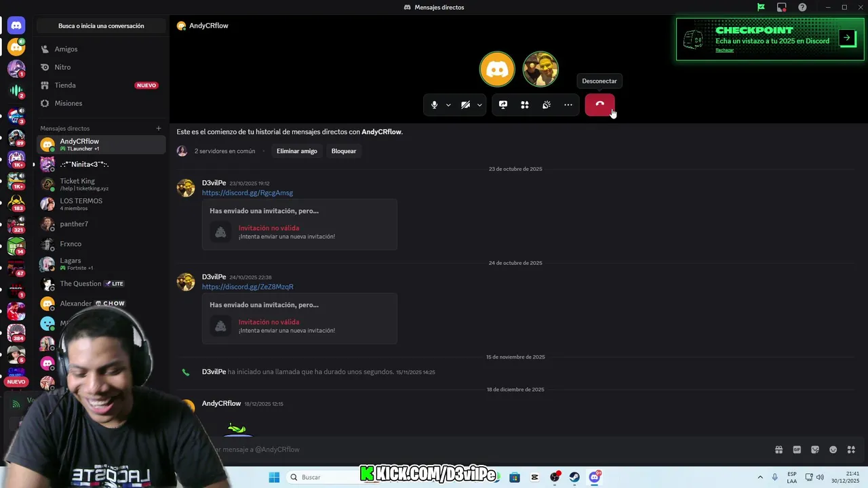
Task: Open camera options dropdown arrow
Action: point(479,105)
